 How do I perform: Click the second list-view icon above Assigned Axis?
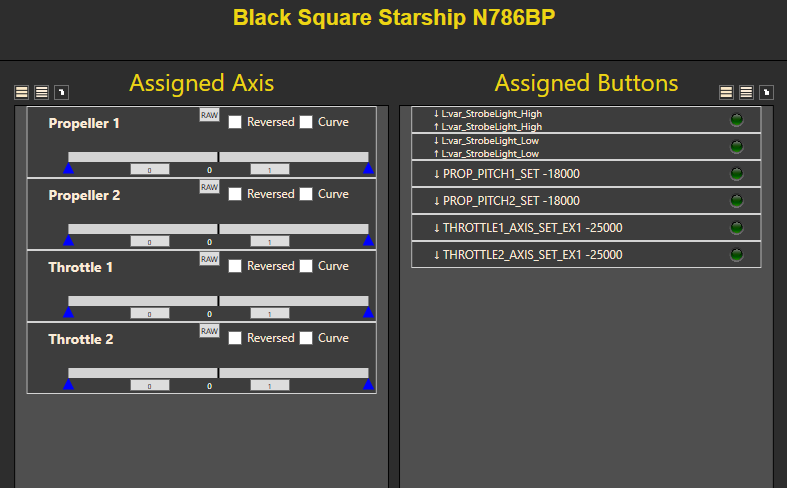[41, 92]
